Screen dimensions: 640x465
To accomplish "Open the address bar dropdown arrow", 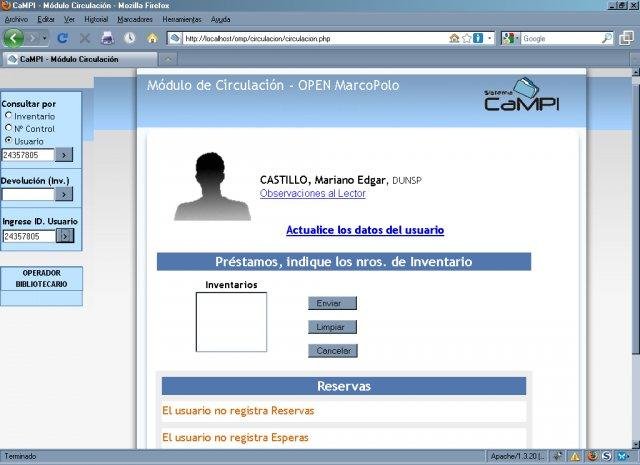I will coord(489,38).
